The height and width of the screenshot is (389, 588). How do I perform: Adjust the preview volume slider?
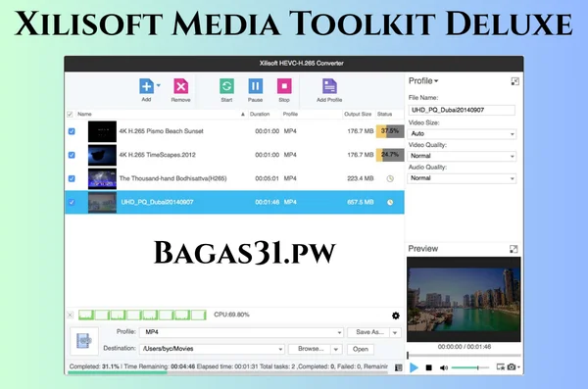click(x=470, y=367)
